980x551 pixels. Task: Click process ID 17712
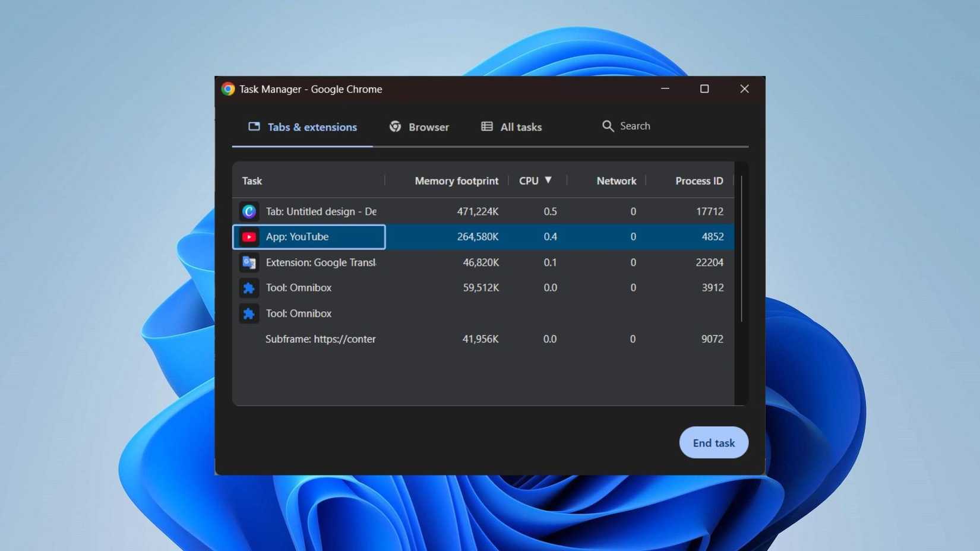[x=710, y=211]
